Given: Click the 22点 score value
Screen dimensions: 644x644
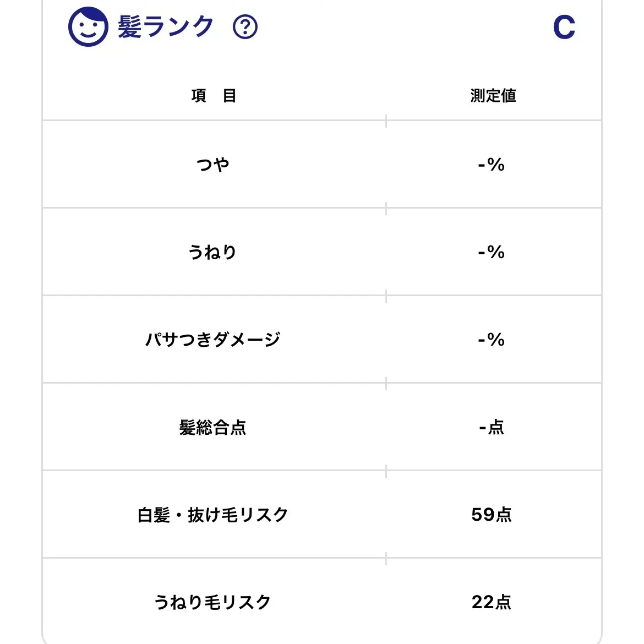Looking at the screenshot, I should 492,603.
